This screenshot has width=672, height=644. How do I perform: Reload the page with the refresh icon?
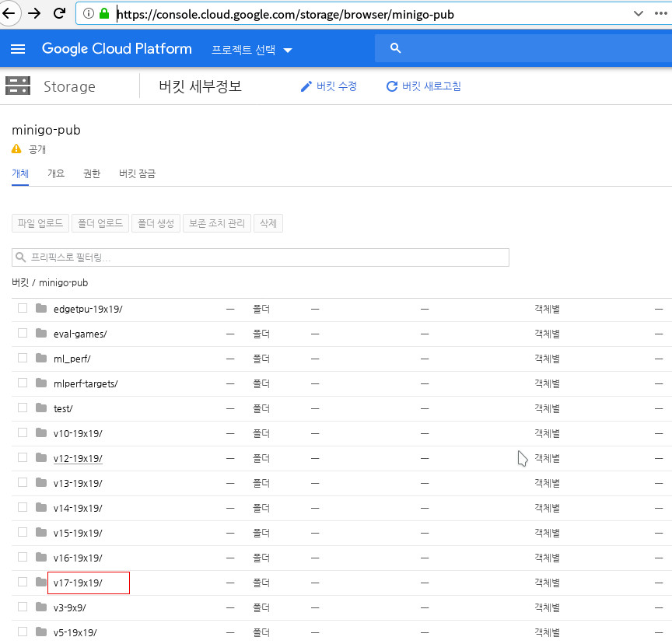(59, 14)
